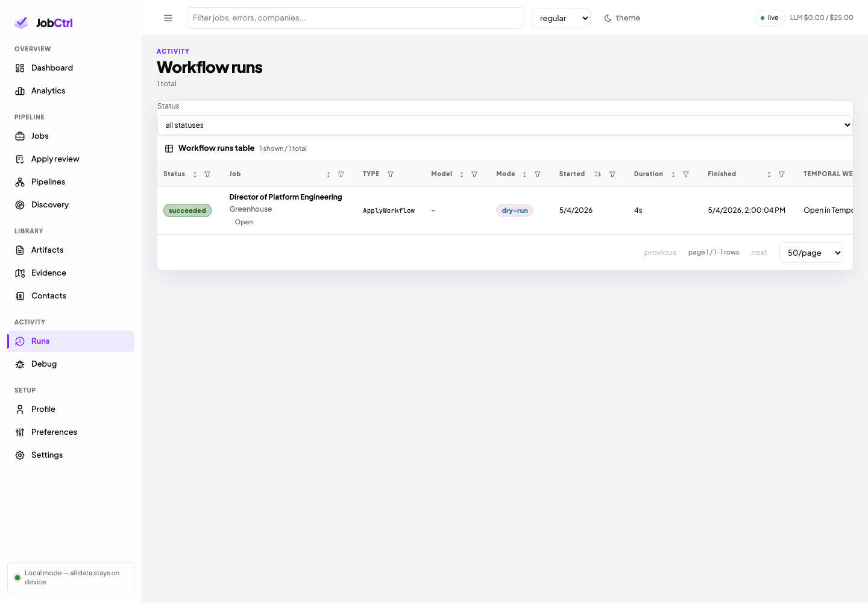Open the Dashboard page
This screenshot has height=603, width=868.
(71, 68)
